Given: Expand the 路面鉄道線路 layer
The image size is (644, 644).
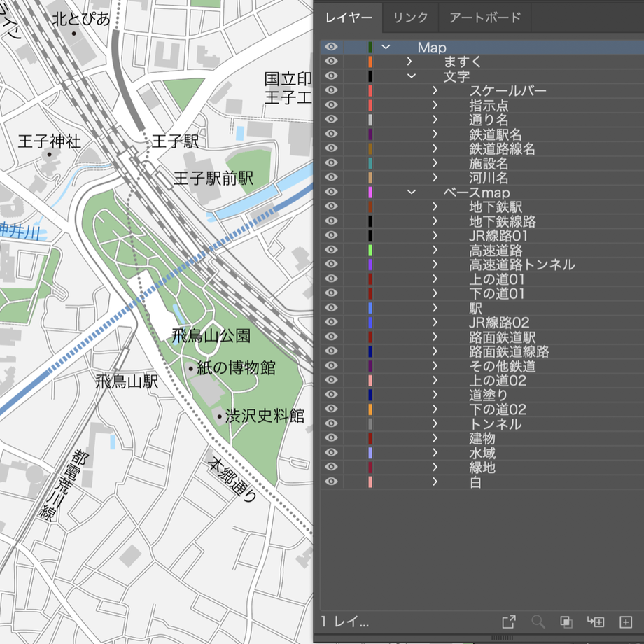Looking at the screenshot, I should coord(435,351).
